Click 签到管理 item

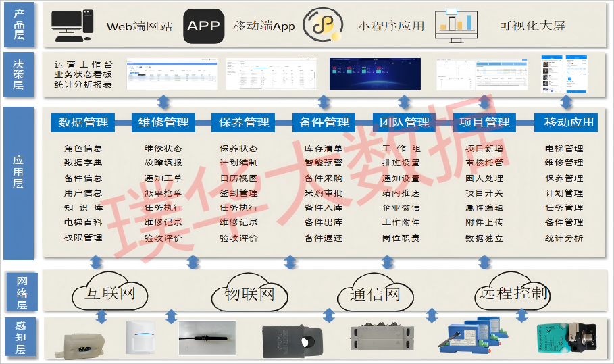[x=239, y=193]
